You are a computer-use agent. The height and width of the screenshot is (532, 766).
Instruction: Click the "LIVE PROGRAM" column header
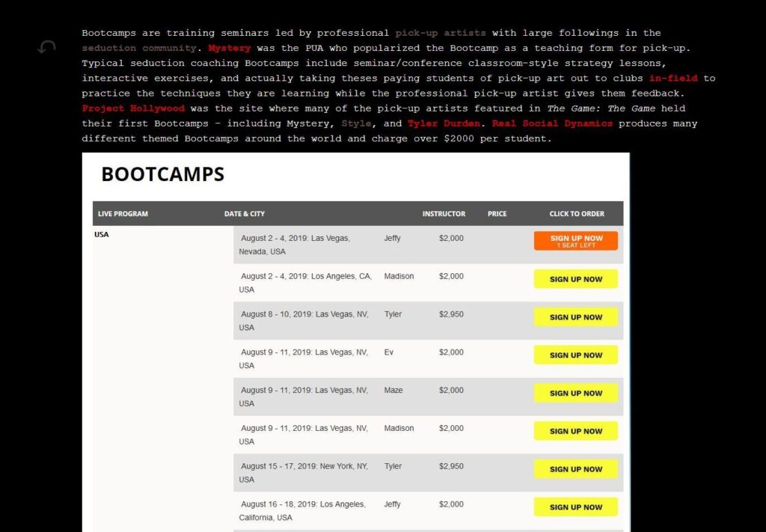point(123,214)
